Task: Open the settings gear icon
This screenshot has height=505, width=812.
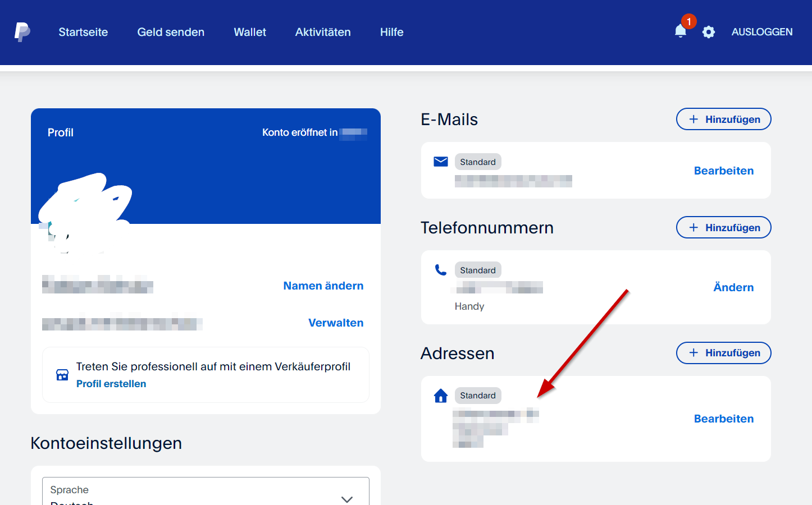Action: (709, 32)
